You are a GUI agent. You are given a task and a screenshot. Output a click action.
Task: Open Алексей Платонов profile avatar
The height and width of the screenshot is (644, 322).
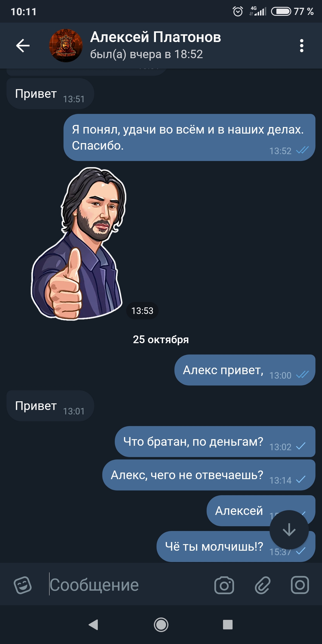(x=66, y=46)
